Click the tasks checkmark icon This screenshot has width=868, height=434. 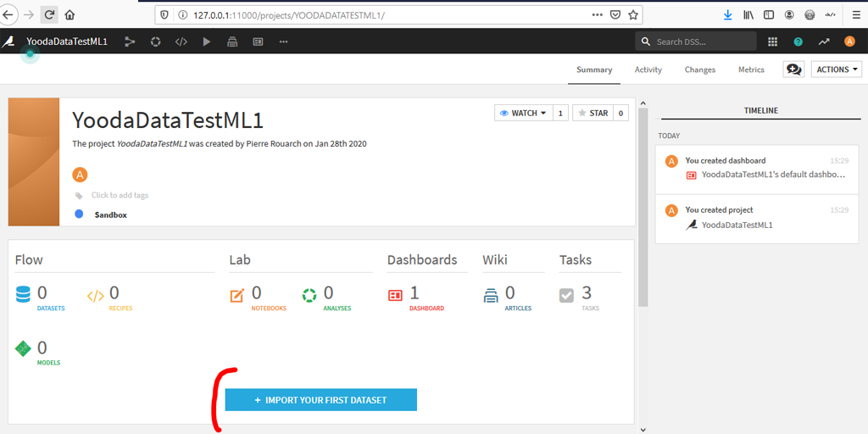click(567, 296)
